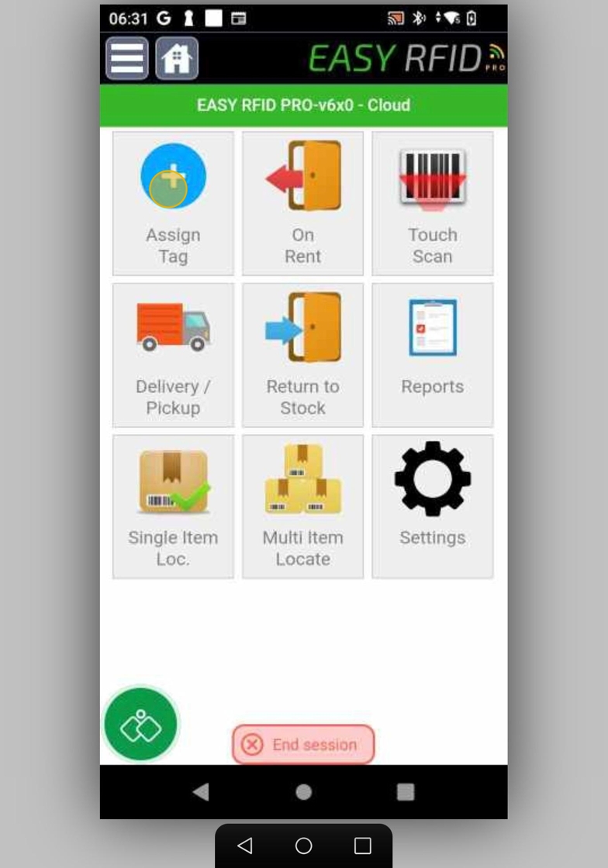Tap the in-screen Android back arrow

pos(201,791)
